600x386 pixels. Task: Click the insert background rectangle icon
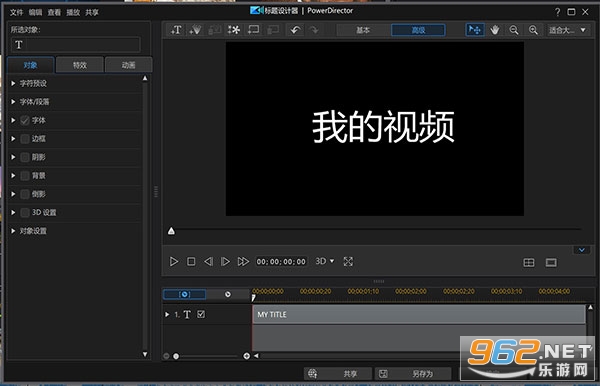pyautogui.click(x=253, y=30)
